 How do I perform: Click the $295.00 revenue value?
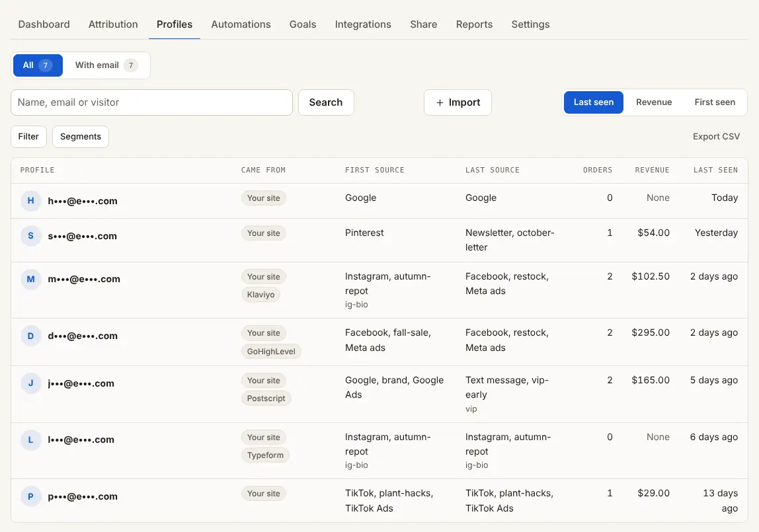tap(651, 332)
